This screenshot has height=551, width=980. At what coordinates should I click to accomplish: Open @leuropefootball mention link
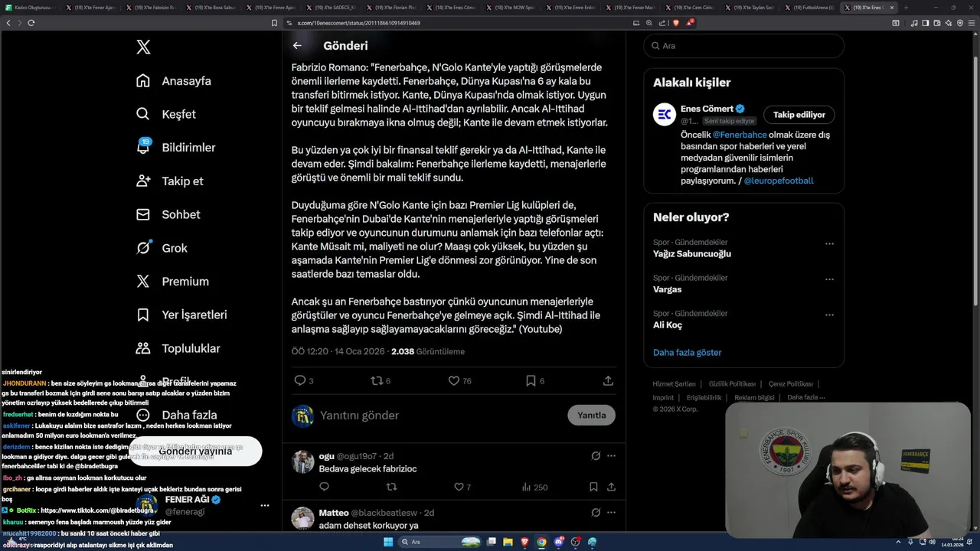[779, 181]
